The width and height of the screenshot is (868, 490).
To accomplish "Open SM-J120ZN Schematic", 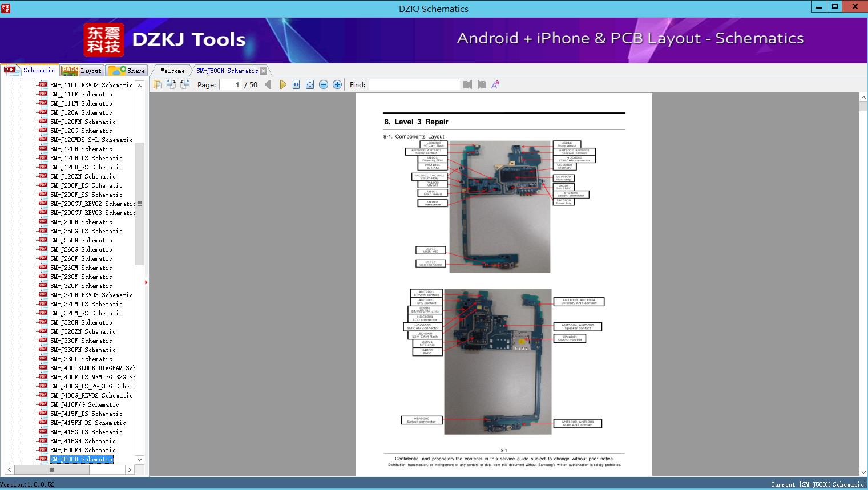I will pos(83,176).
